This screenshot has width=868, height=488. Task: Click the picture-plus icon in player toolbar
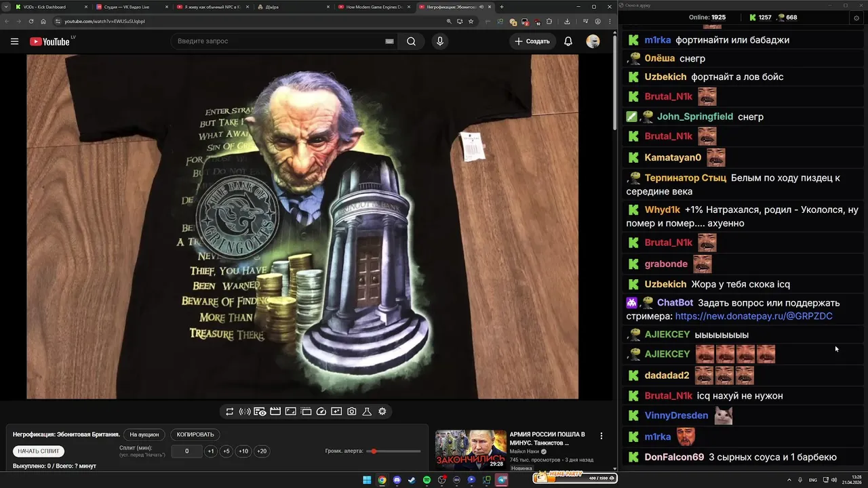[336, 411]
